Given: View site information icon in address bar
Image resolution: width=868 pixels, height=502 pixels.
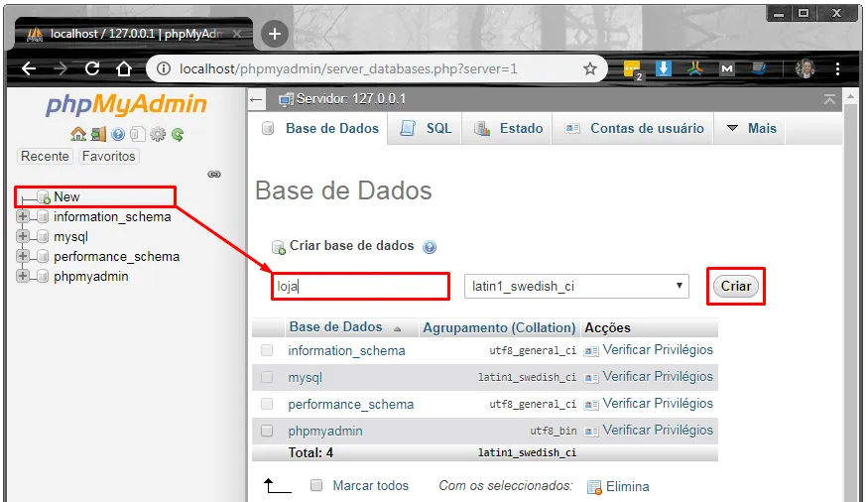Looking at the screenshot, I should tap(164, 68).
